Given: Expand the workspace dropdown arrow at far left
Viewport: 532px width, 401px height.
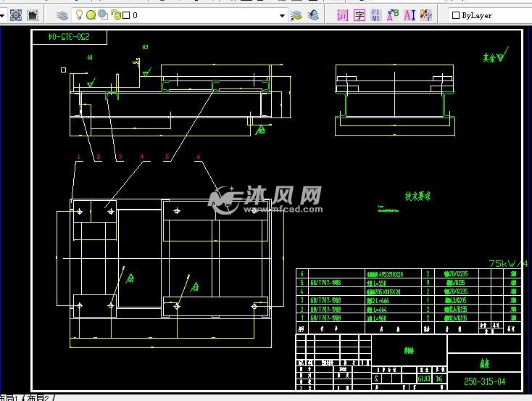Looking at the screenshot, I should [x=3, y=15].
